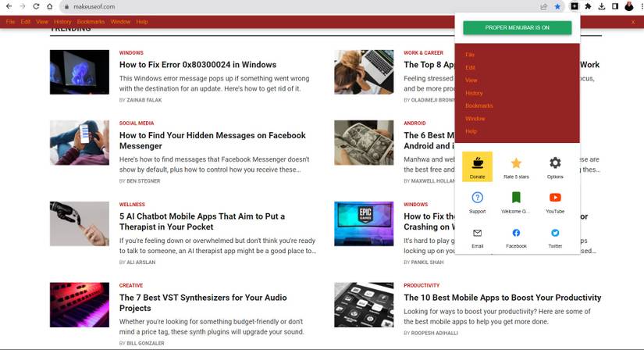The height and width of the screenshot is (350, 644).
Task: Open History menu in red menubar
Action: tap(62, 22)
